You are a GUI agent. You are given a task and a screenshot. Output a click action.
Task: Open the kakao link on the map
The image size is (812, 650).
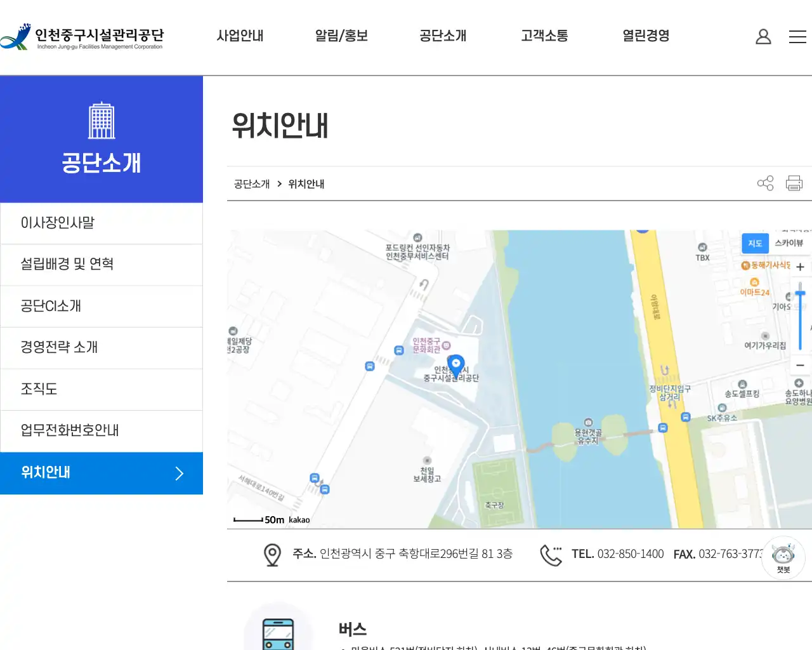[x=300, y=519]
